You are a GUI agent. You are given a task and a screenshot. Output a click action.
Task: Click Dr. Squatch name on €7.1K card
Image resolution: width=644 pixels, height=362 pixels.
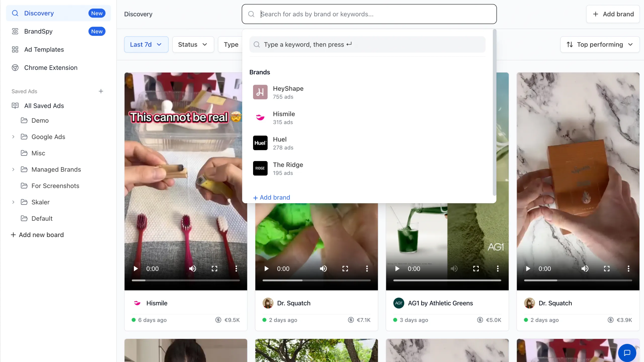click(x=294, y=303)
